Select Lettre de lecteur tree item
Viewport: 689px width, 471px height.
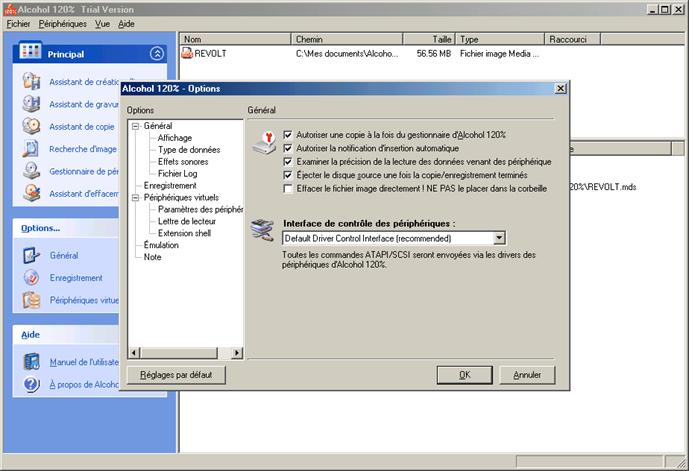(187, 221)
